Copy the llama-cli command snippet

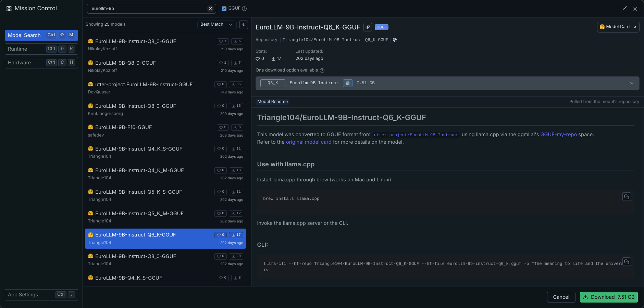(626, 262)
